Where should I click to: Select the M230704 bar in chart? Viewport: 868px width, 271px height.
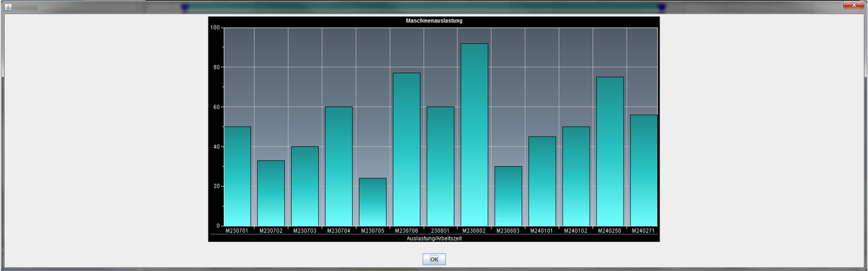click(339, 166)
